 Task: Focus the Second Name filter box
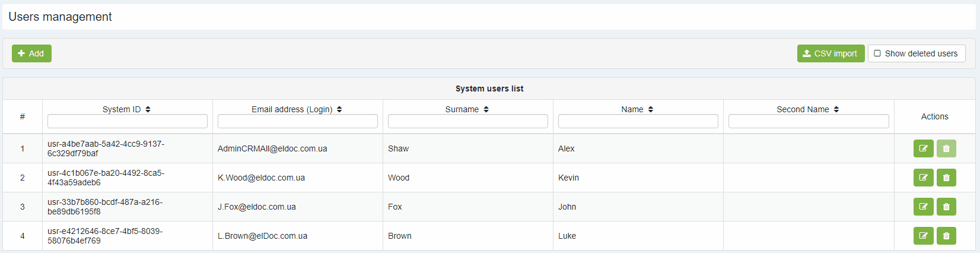tap(809, 121)
